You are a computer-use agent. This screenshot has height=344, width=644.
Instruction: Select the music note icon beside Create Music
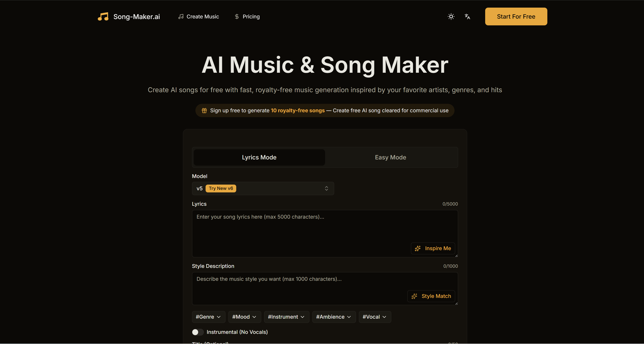point(181,16)
